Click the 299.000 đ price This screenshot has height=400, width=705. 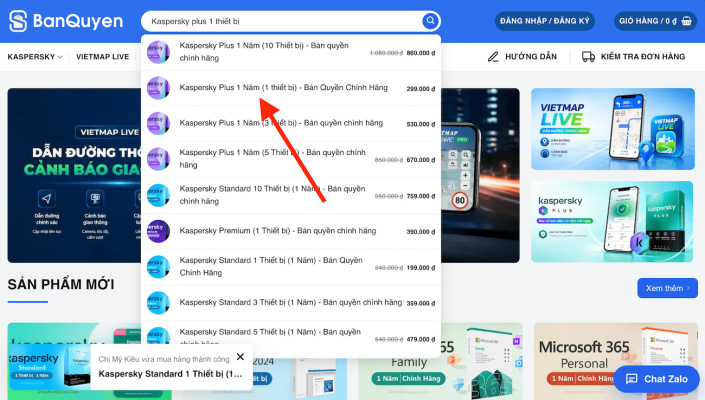point(421,89)
